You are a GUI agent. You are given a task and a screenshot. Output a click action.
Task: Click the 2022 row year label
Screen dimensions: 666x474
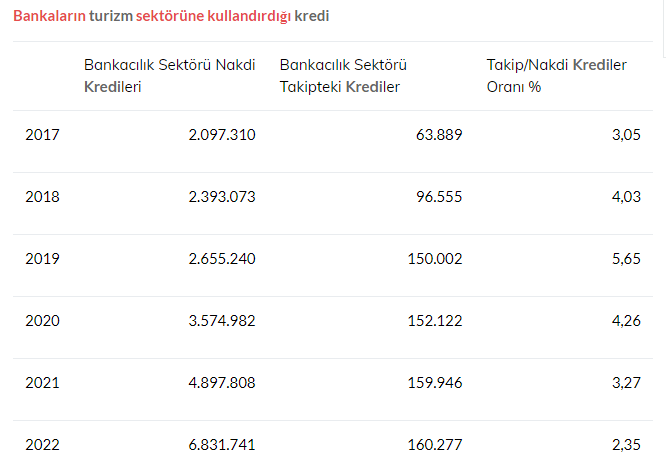42,445
